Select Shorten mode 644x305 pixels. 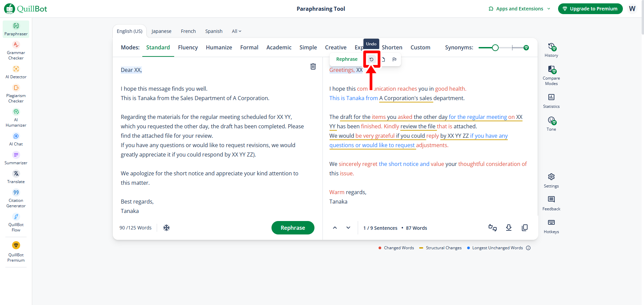point(392,47)
